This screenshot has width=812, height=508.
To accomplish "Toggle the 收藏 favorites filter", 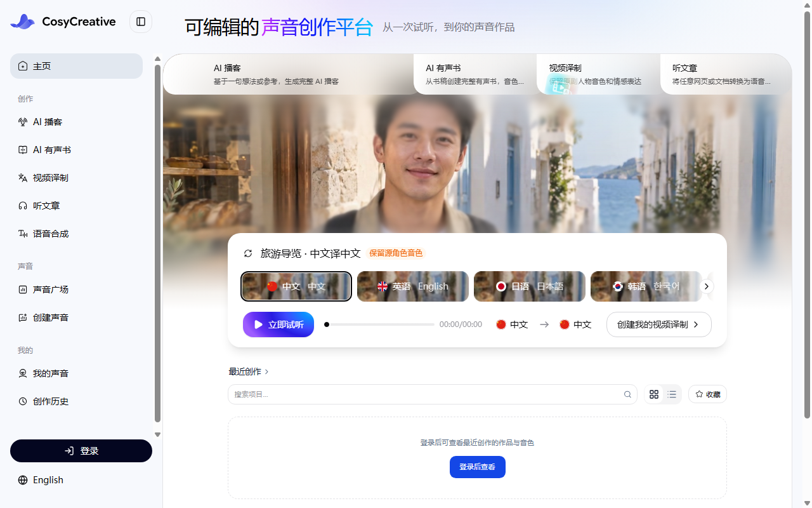I will click(707, 394).
